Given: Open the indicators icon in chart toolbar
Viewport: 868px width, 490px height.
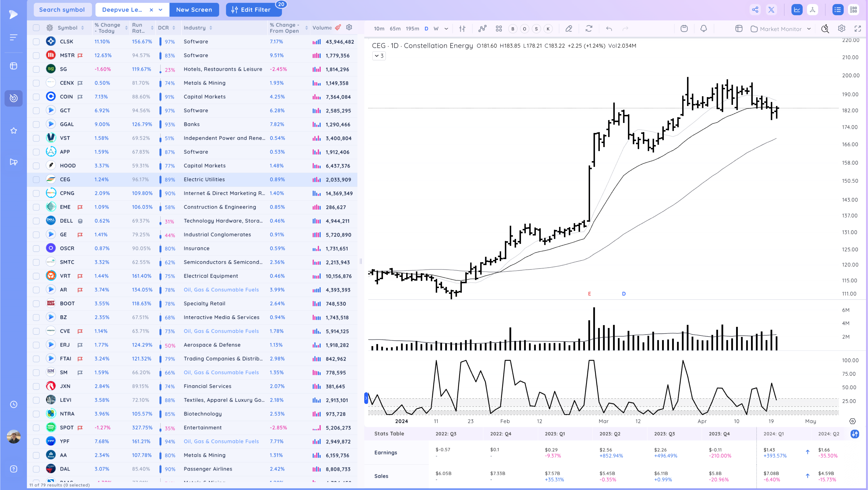Looking at the screenshot, I should [x=482, y=29].
